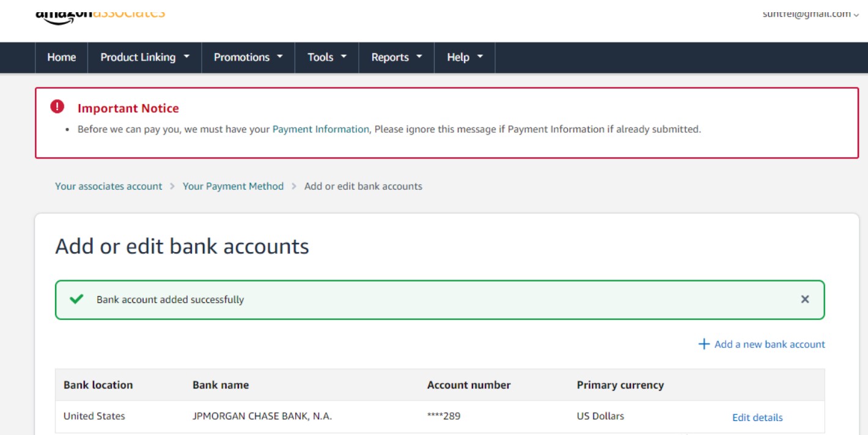Viewport: 868px width, 435px height.
Task: Open the Help menu
Action: [465, 57]
